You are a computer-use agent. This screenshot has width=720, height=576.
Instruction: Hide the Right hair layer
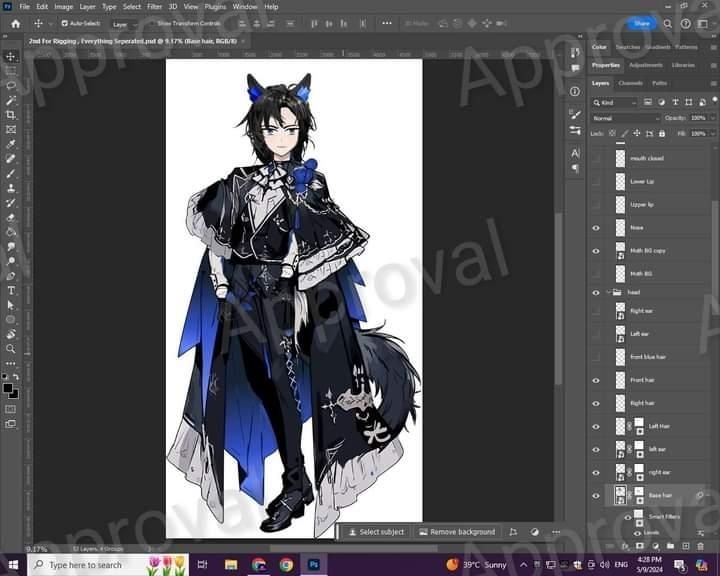click(596, 403)
